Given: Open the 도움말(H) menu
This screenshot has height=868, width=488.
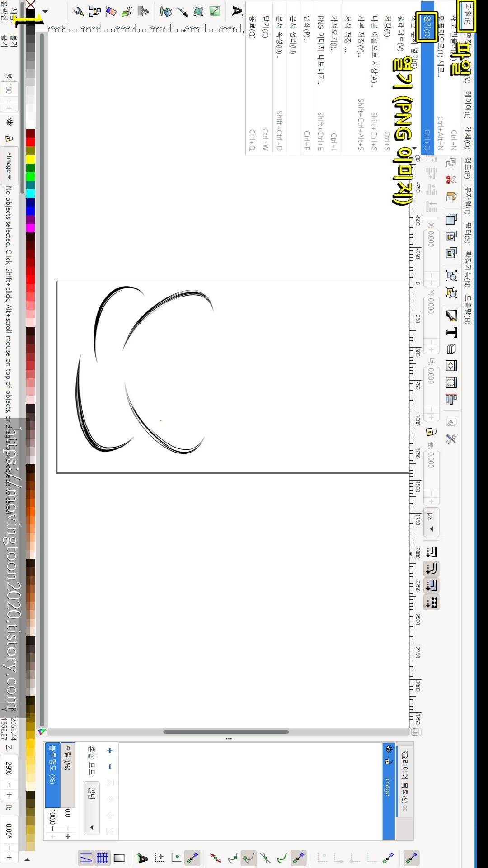Looking at the screenshot, I should click(467, 310).
